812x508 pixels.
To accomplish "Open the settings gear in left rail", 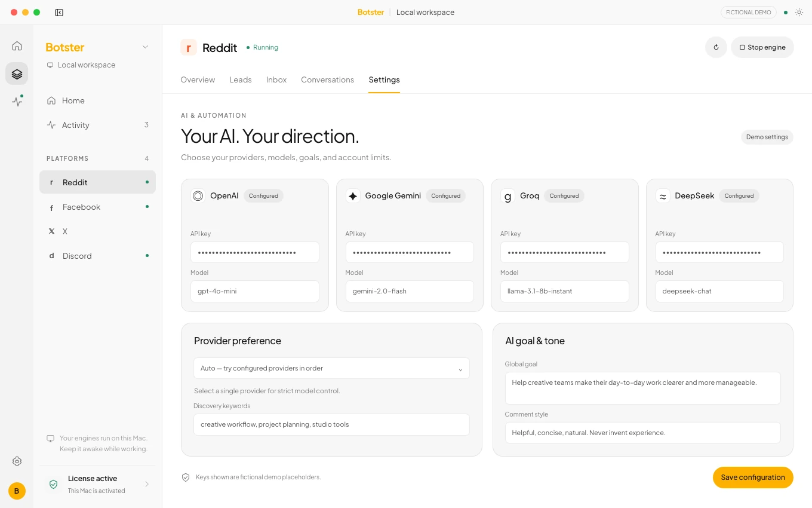I will (17, 461).
